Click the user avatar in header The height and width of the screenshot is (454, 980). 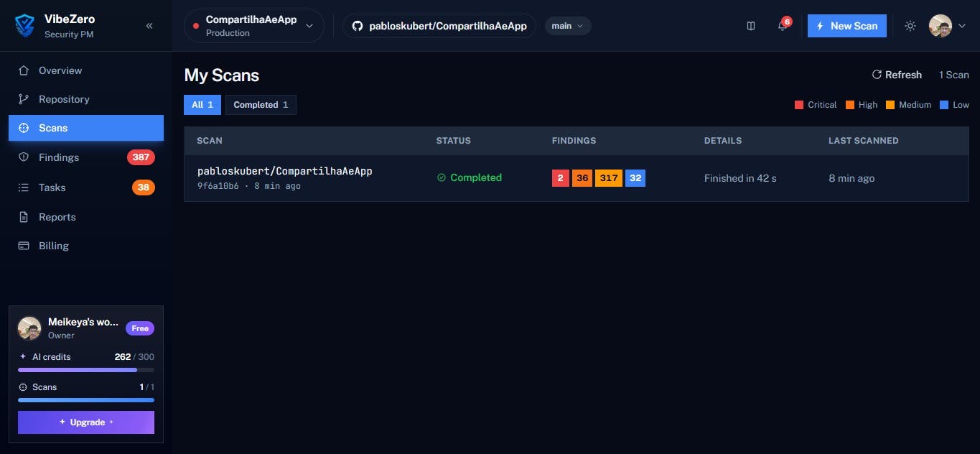coord(941,26)
